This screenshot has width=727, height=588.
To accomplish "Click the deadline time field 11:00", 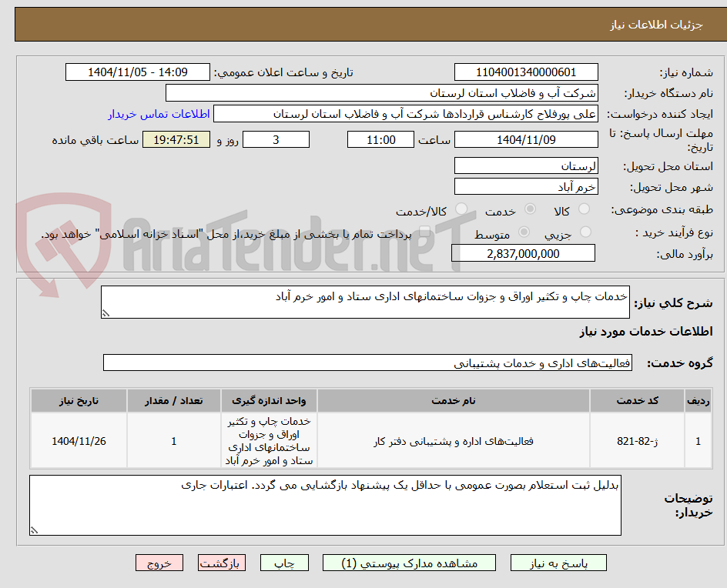I will pyautogui.click(x=380, y=139).
